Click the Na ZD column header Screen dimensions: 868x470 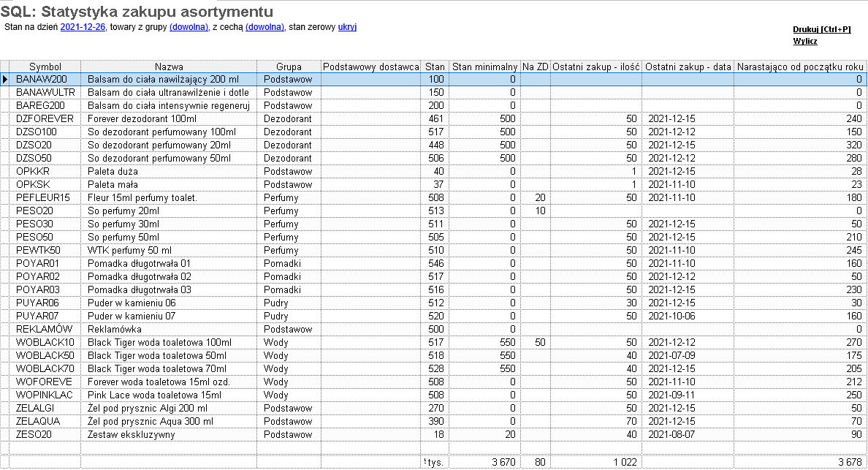coord(536,67)
